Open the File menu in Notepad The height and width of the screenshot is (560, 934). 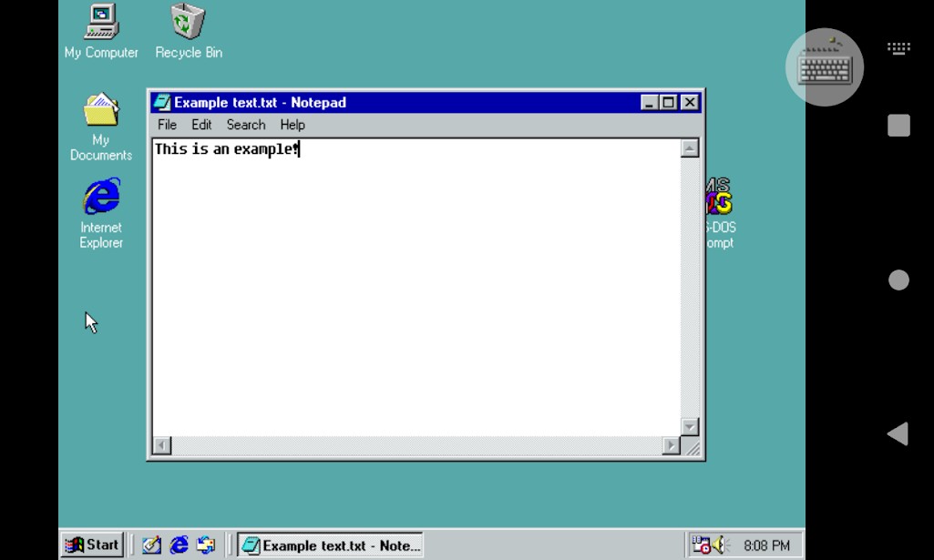pos(167,125)
